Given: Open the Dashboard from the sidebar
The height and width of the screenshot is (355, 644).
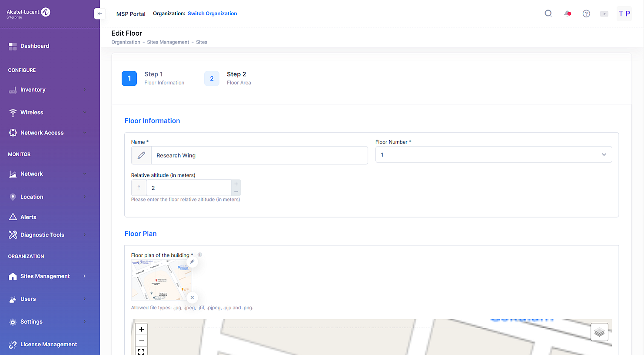Looking at the screenshot, I should tap(35, 46).
